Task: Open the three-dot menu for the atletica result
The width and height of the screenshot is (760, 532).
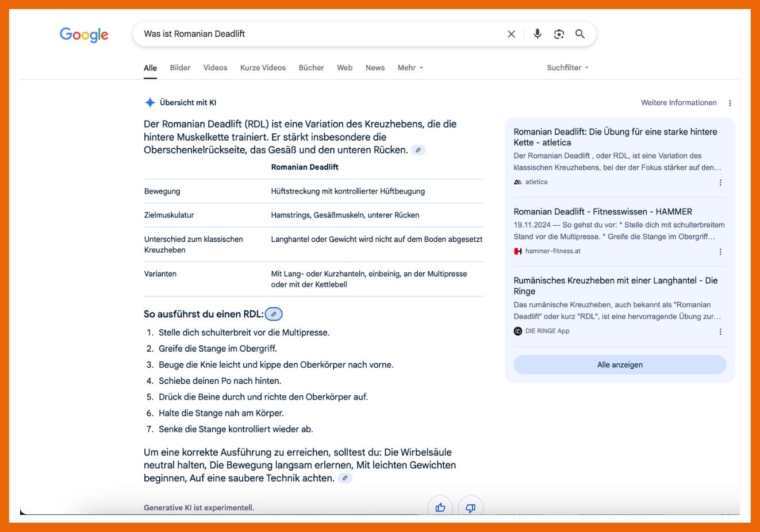Action: tap(720, 182)
